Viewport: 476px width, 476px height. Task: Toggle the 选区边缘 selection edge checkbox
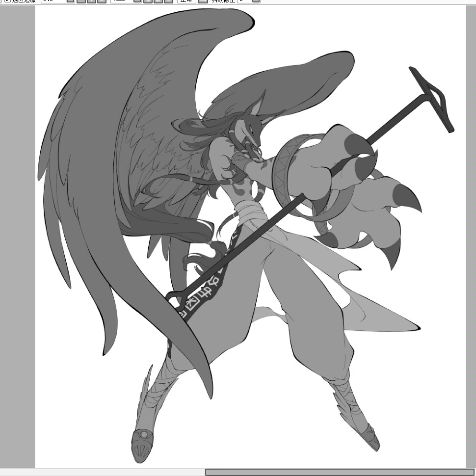pos(7,0)
